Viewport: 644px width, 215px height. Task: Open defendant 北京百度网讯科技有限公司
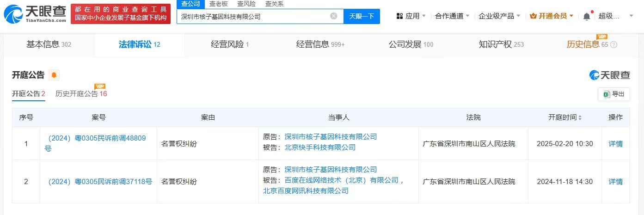coord(306,191)
